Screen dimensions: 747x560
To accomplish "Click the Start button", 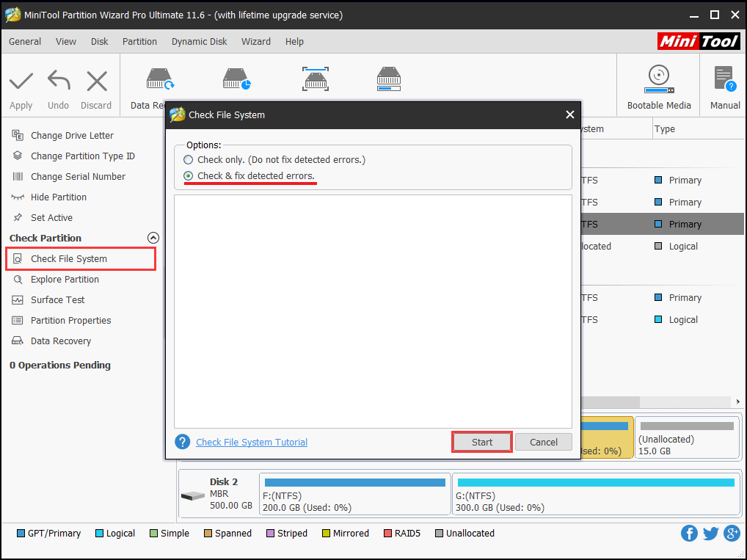I will click(x=481, y=442).
